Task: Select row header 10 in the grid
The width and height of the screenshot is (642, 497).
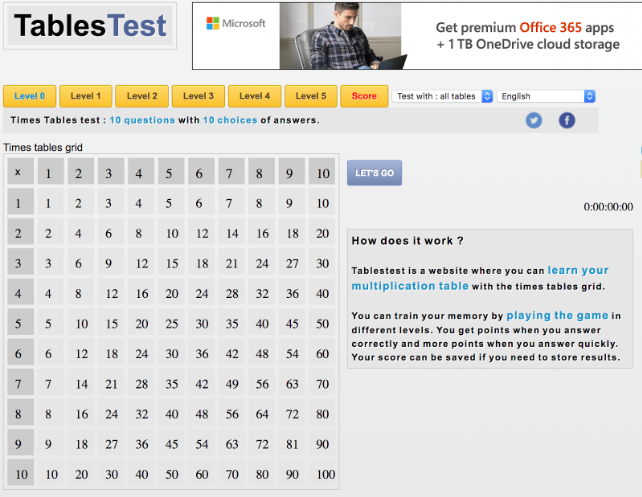Action: click(x=20, y=473)
